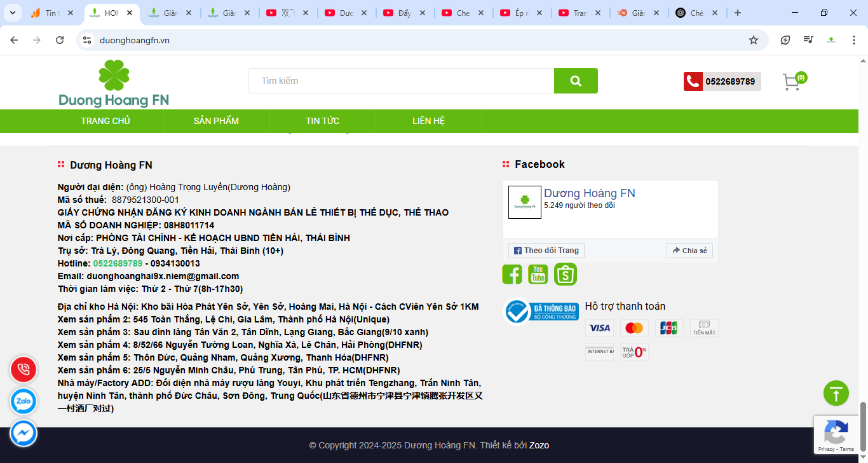Image resolution: width=868 pixels, height=463 pixels.
Task: Click the 'Xem sản phẩm 6' TP. HCM address line
Action: [229, 370]
